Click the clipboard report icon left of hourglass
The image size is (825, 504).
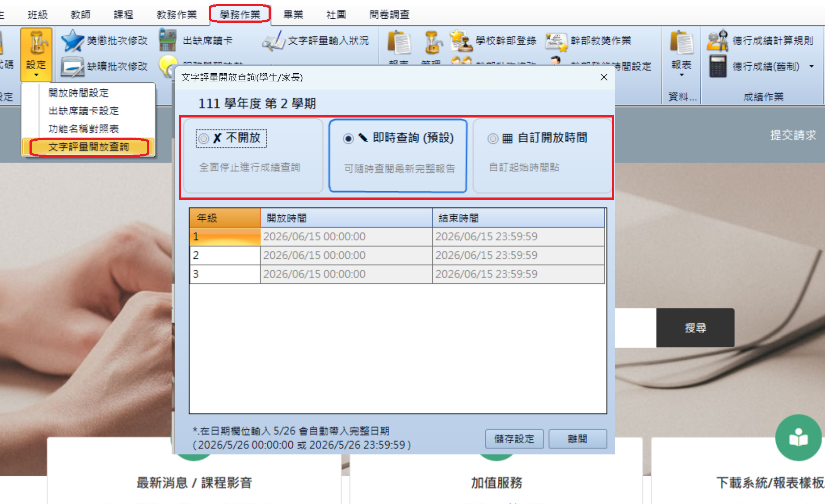pyautogui.click(x=400, y=42)
